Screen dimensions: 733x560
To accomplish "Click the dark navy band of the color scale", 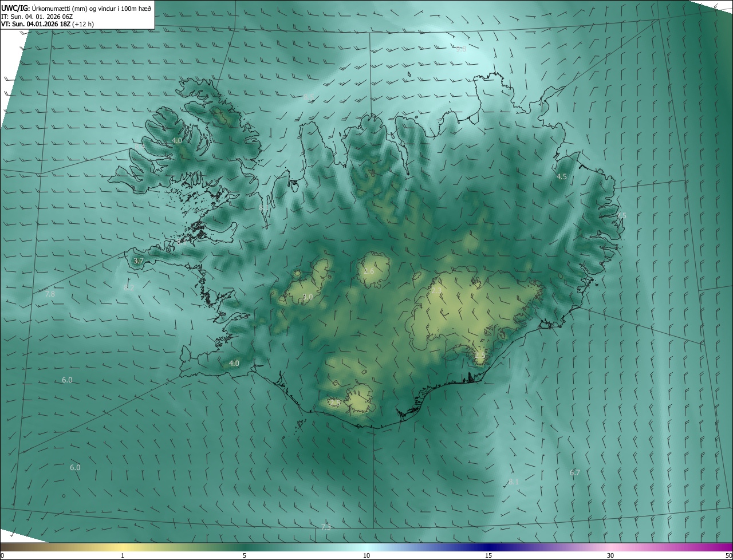I will pos(488,547).
